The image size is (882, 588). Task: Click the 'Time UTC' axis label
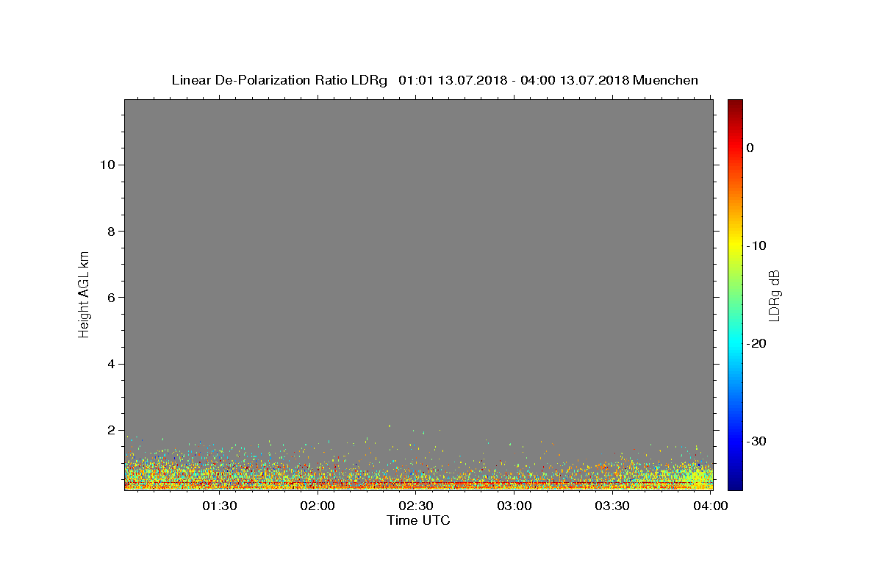click(418, 520)
